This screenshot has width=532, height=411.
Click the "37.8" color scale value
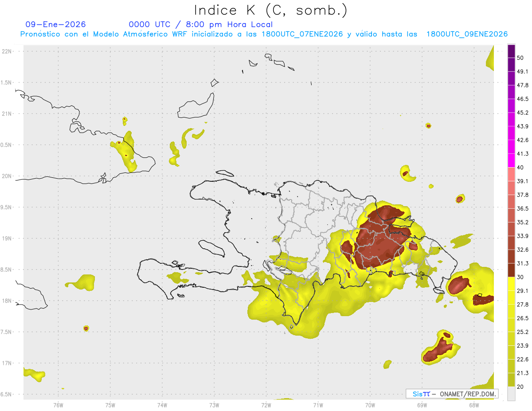pyautogui.click(x=523, y=195)
